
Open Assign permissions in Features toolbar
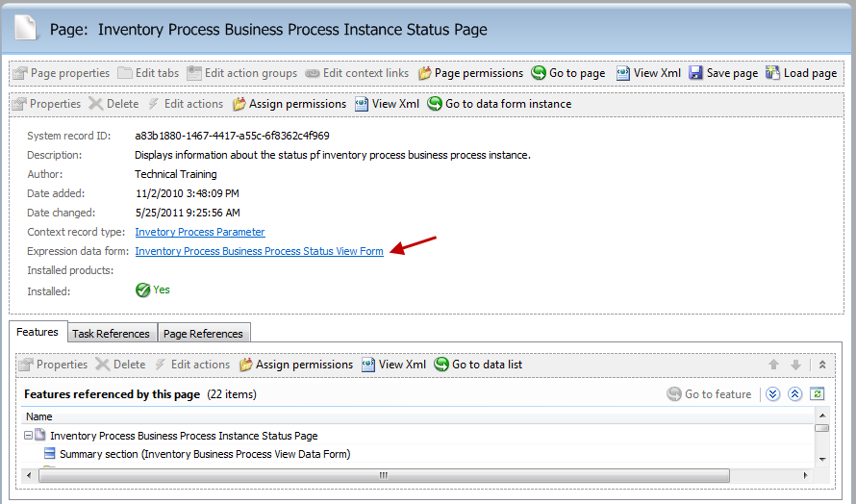click(x=296, y=365)
